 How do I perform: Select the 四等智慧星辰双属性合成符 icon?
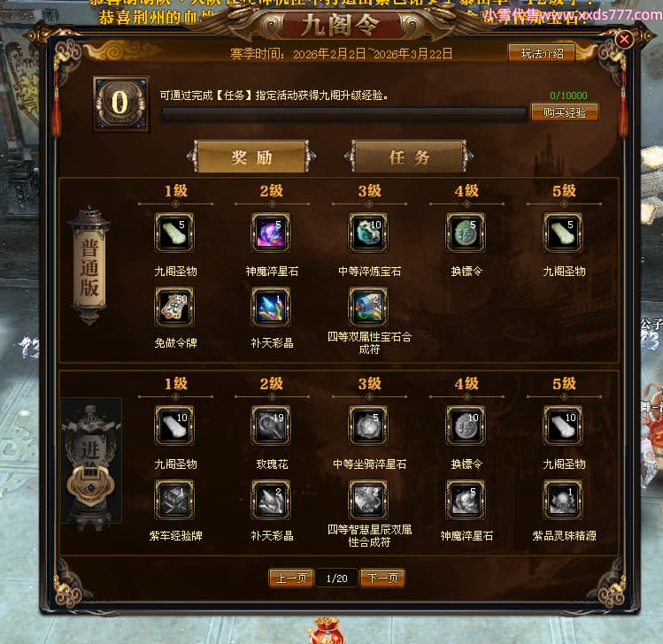tap(368, 500)
